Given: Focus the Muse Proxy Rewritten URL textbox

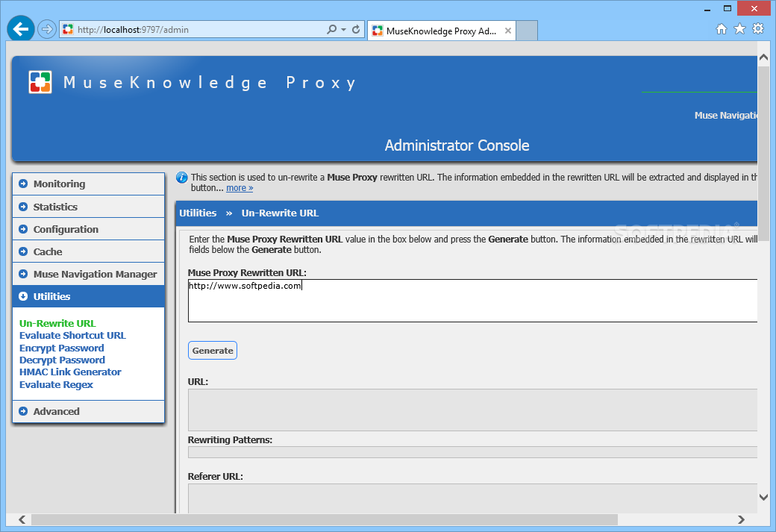Looking at the screenshot, I should click(x=472, y=301).
